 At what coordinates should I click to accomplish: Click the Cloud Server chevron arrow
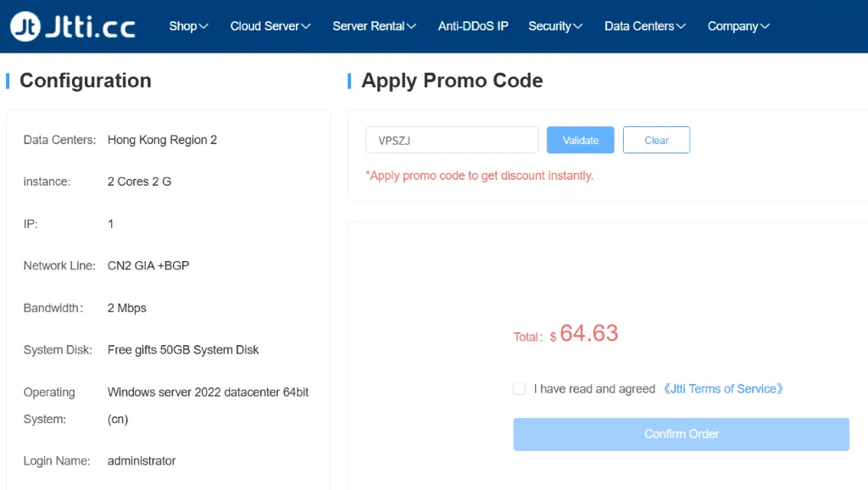[x=306, y=27]
